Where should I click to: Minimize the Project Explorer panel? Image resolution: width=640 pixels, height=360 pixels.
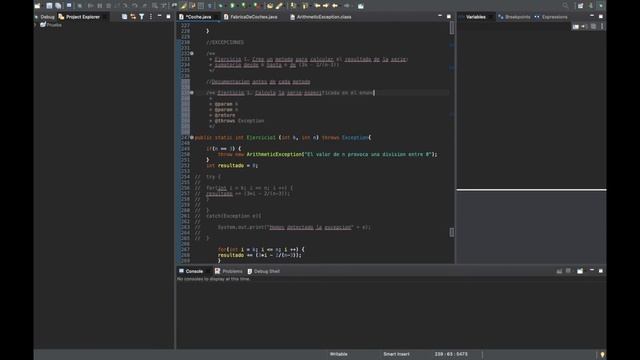coord(160,16)
